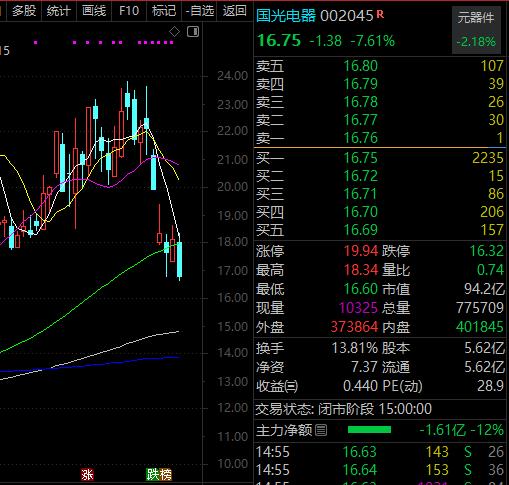Click the 返回 back button
This screenshot has height=485, width=509.
point(235,11)
